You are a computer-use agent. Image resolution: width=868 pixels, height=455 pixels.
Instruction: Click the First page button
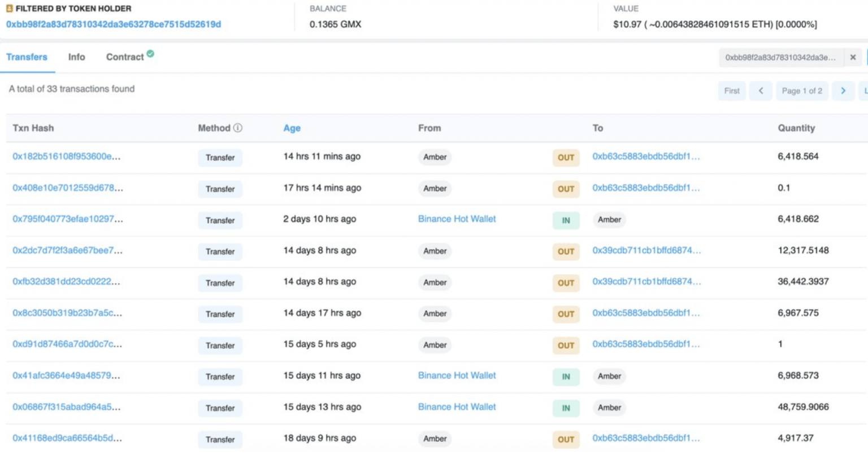[x=732, y=91]
